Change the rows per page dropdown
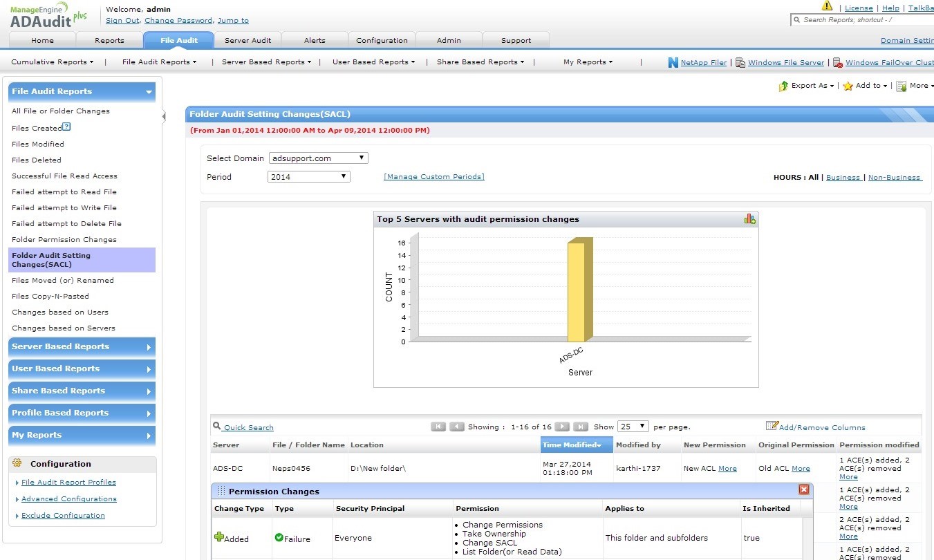 [633, 427]
